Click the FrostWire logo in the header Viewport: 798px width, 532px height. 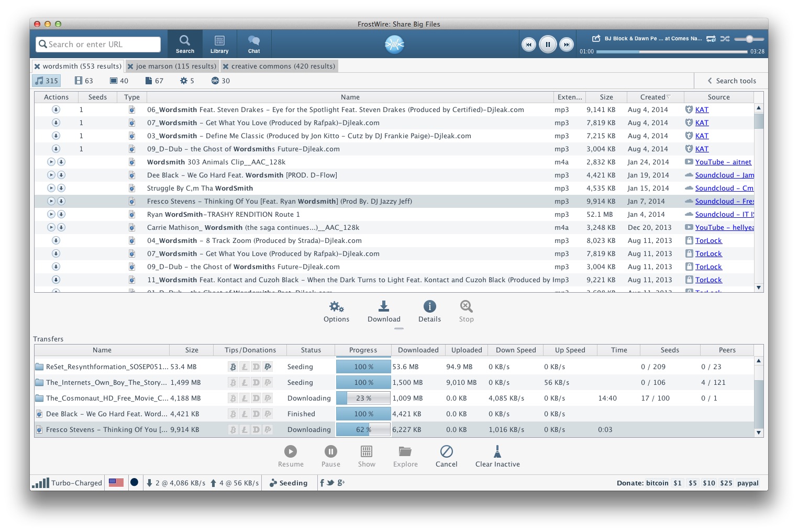(394, 45)
